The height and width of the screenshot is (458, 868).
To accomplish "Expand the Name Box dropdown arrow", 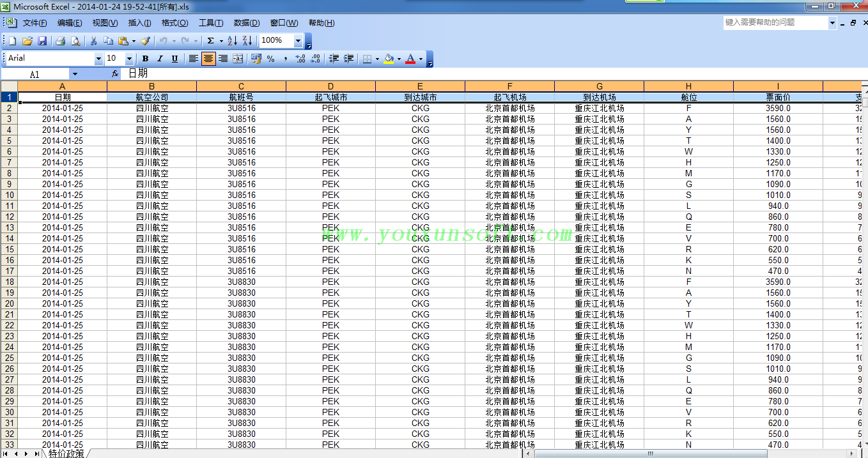I will [75, 75].
